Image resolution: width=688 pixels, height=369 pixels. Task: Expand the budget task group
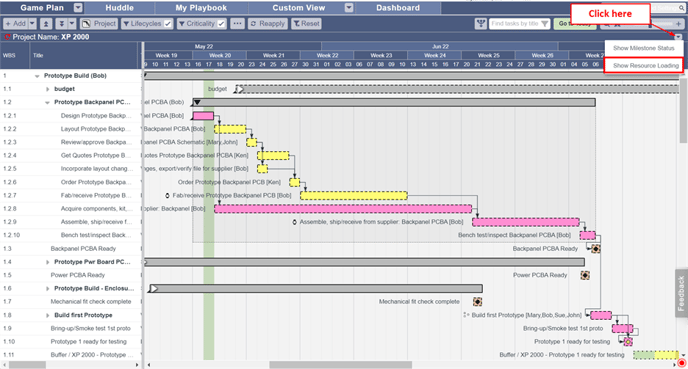(47, 89)
